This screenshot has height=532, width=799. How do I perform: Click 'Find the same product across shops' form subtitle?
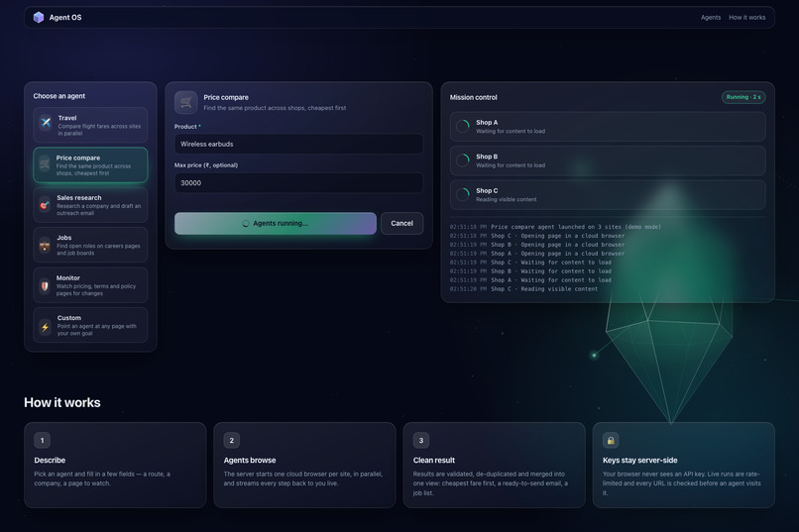pos(275,108)
